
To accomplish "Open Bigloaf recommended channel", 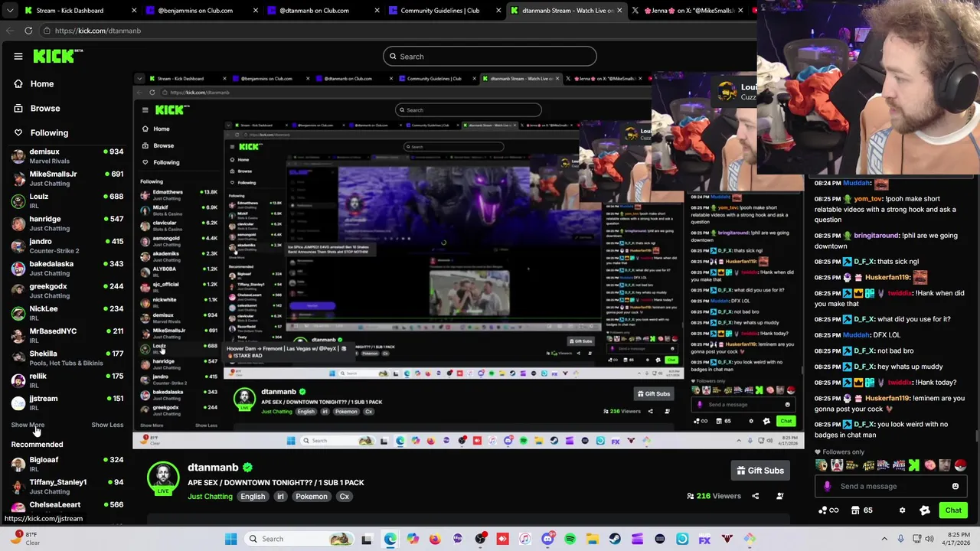I will 67,464.
